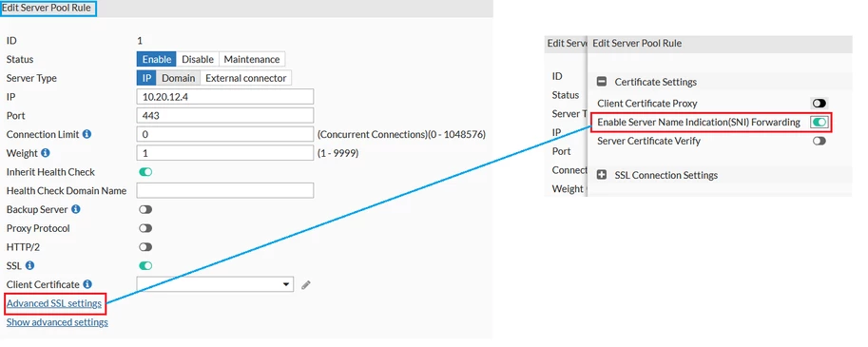This screenshot has height=347, width=868.
Task: Set Status to Maintenance
Action: (x=252, y=59)
